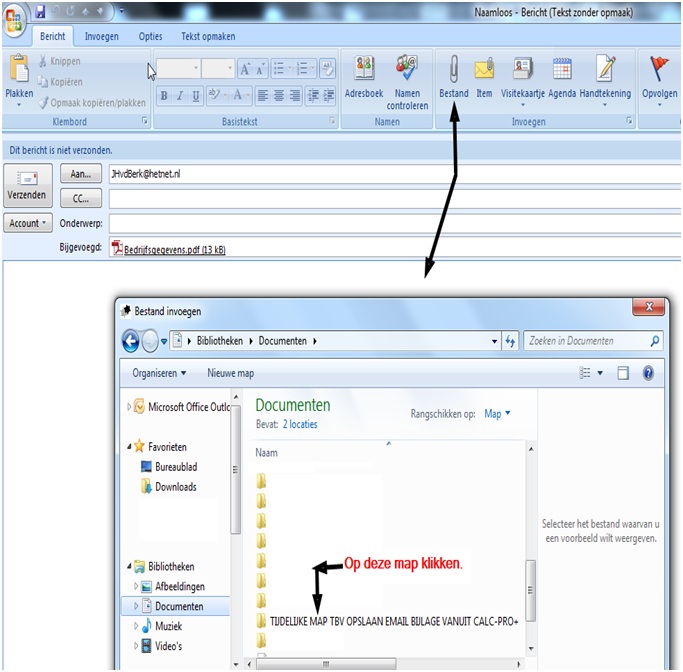This screenshot has height=672, width=683.
Task: Open the help icon in file dialog
Action: (648, 373)
